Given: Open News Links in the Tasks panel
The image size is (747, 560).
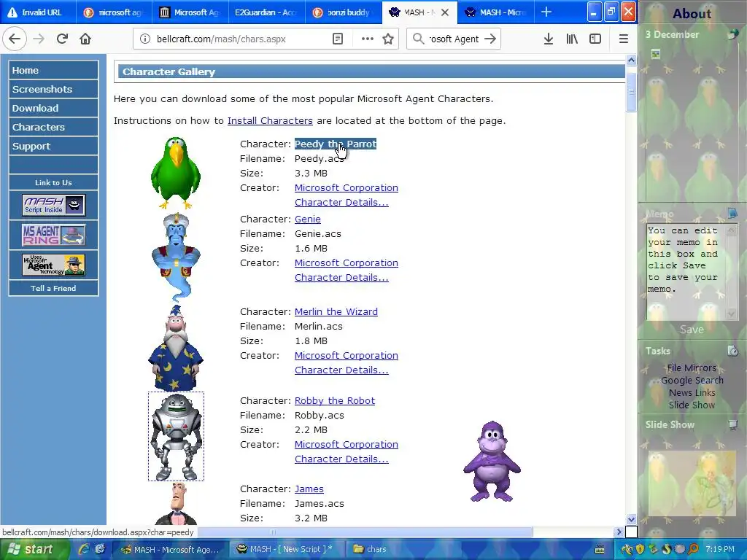Looking at the screenshot, I should pyautogui.click(x=692, y=392).
